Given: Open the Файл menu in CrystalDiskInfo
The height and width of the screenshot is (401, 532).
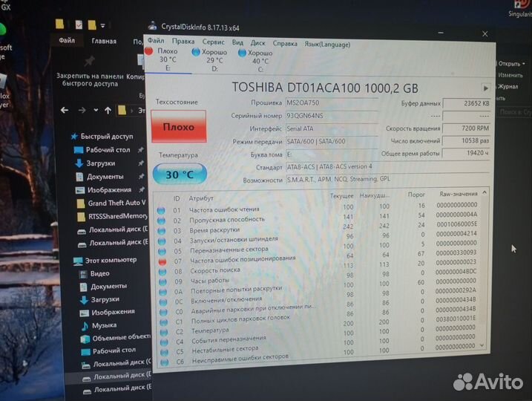Looking at the screenshot, I should [156, 41].
